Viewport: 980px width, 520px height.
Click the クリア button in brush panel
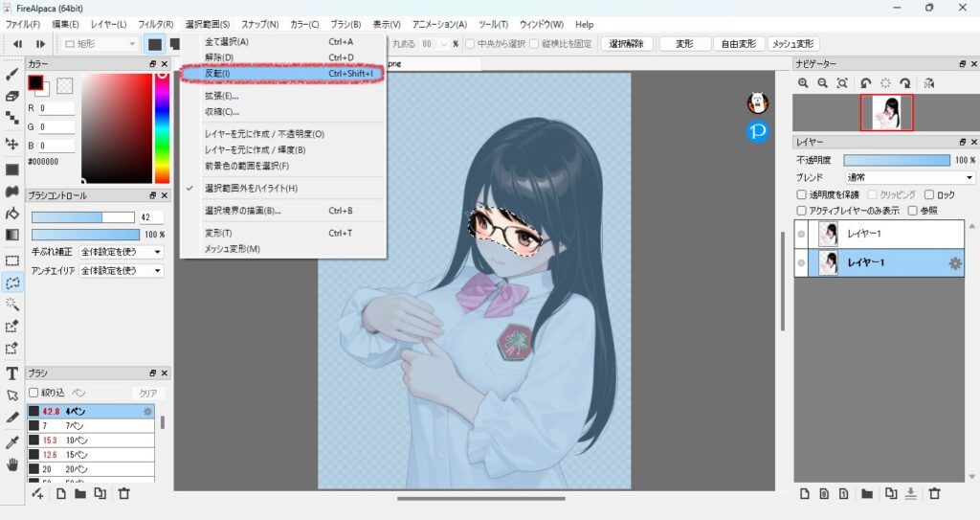(148, 393)
